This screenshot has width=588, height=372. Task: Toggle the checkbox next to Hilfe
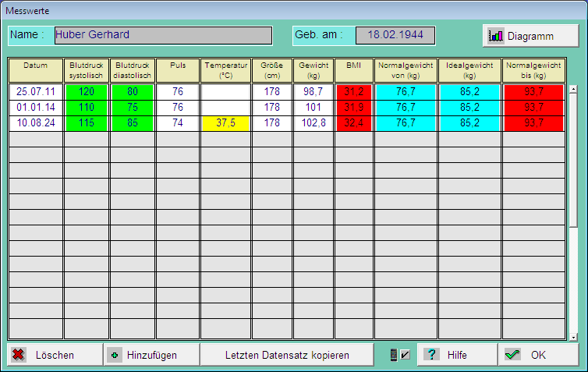pyautogui.click(x=405, y=355)
